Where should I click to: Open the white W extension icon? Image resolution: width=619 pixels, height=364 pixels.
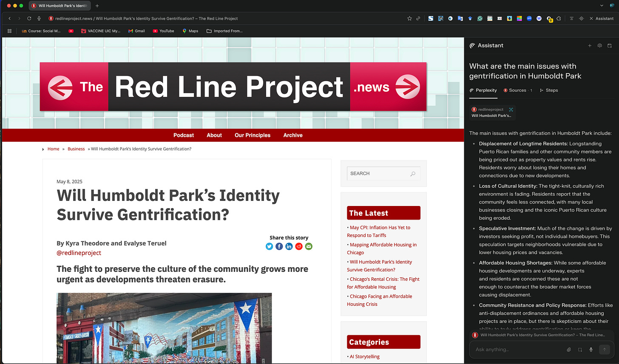[539, 18]
